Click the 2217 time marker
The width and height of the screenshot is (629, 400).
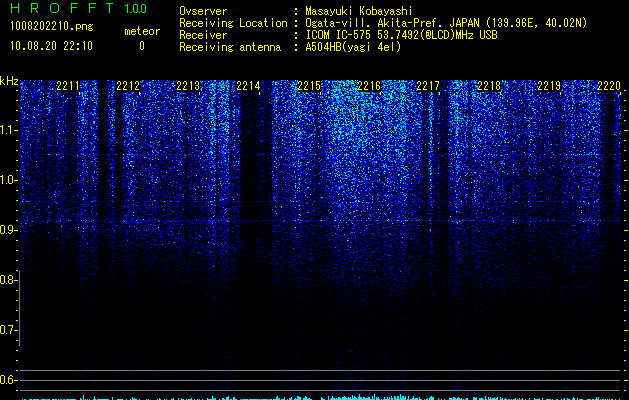[x=428, y=86]
